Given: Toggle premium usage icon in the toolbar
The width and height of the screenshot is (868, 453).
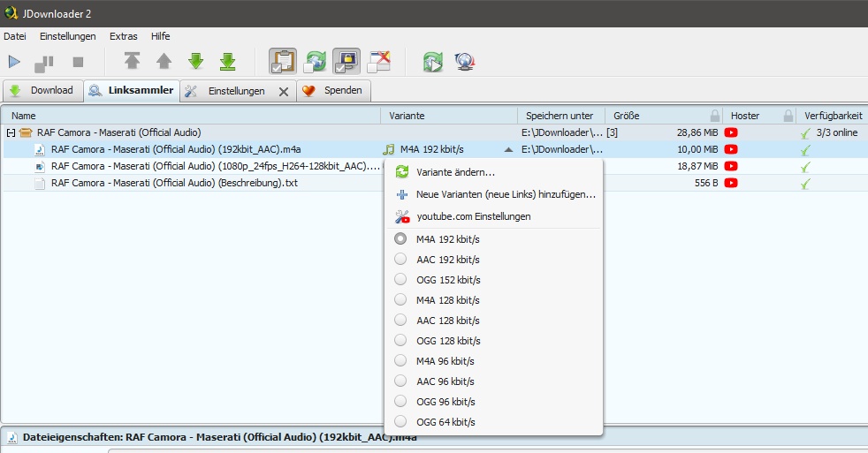Looking at the screenshot, I should tap(346, 61).
